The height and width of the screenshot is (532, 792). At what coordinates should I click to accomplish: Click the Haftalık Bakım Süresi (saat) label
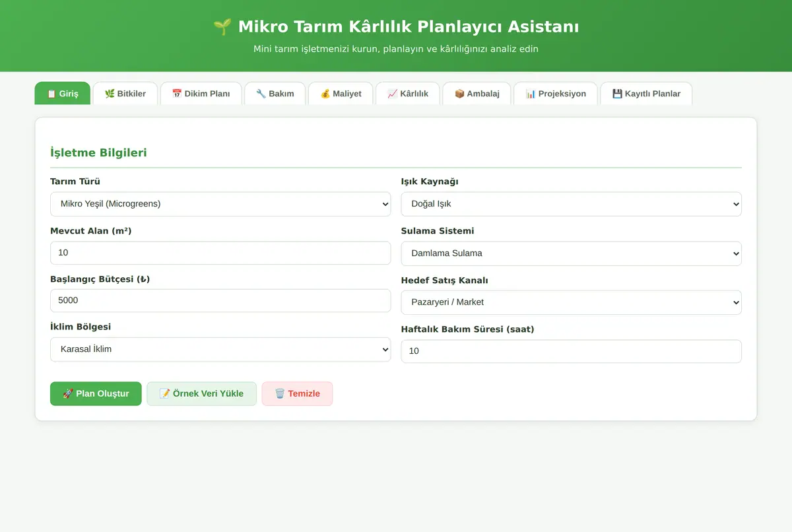click(x=467, y=329)
